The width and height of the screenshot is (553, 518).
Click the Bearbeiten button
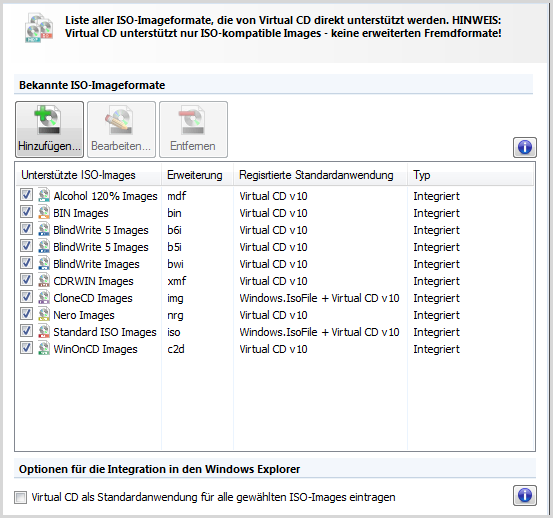121,129
